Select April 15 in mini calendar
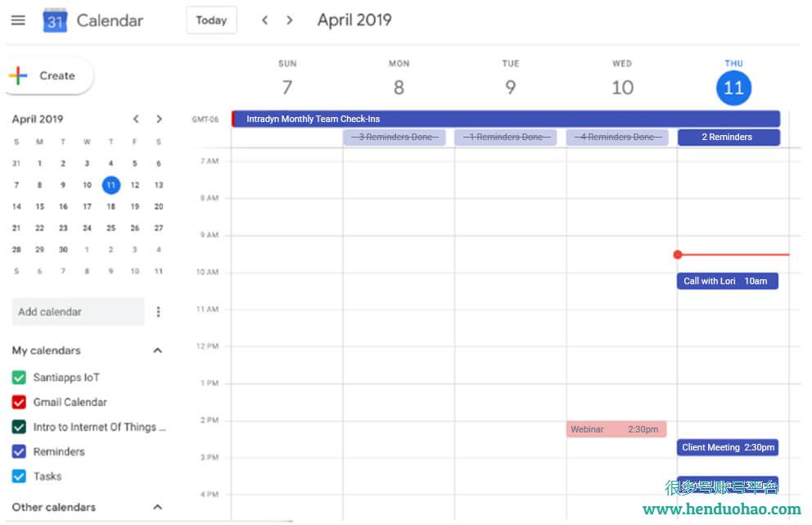 tap(39, 206)
